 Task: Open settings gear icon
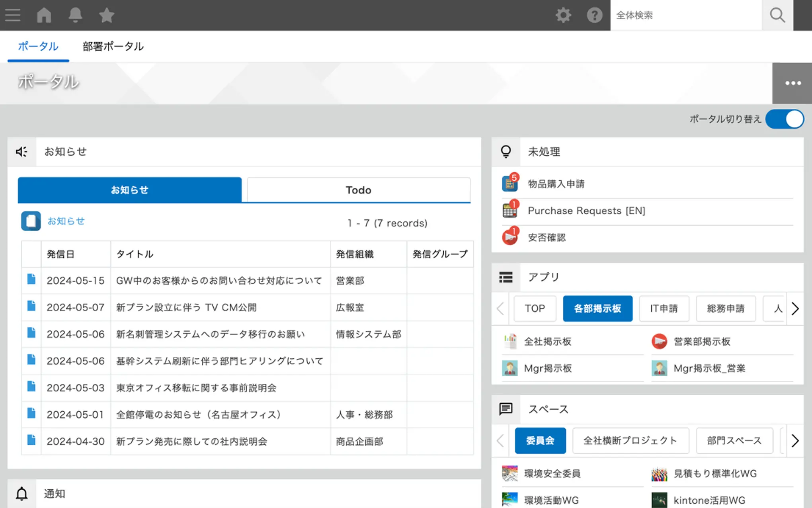pyautogui.click(x=563, y=15)
